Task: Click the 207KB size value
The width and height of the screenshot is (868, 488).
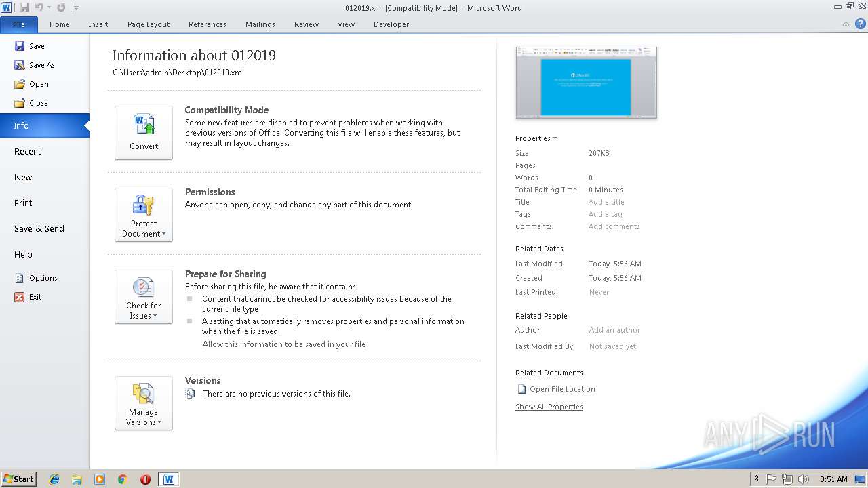Action: click(599, 153)
